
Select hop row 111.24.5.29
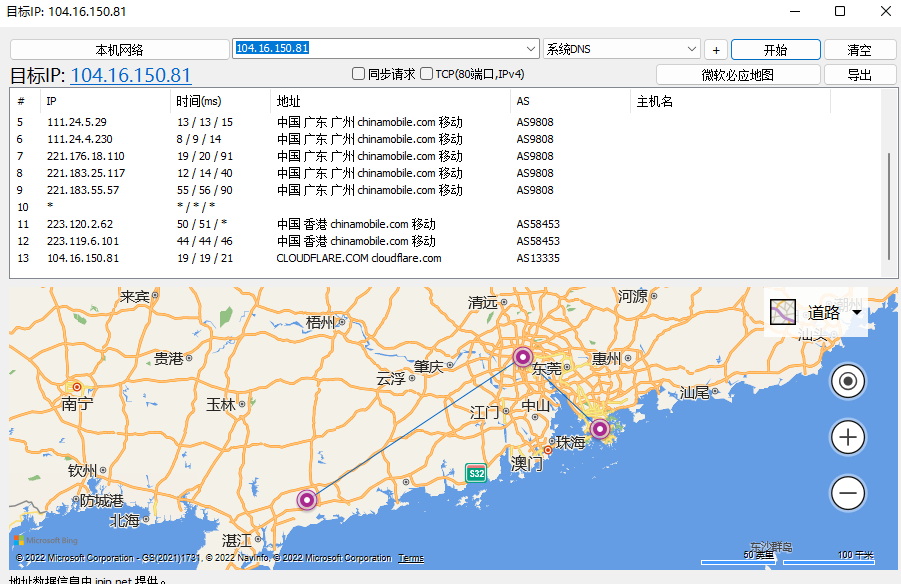point(446,122)
